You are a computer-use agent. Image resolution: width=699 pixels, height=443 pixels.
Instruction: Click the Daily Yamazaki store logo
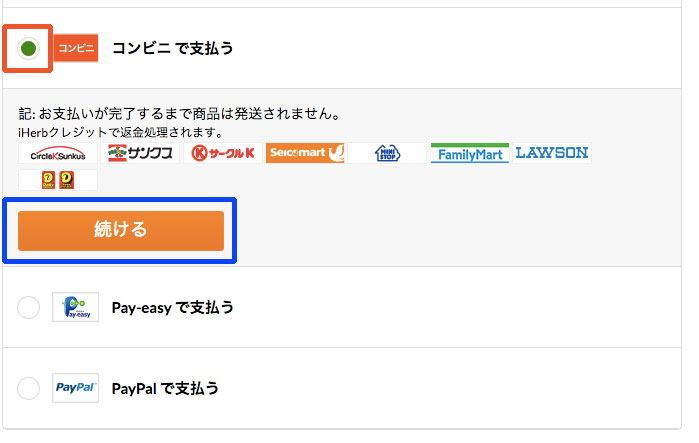(x=58, y=180)
